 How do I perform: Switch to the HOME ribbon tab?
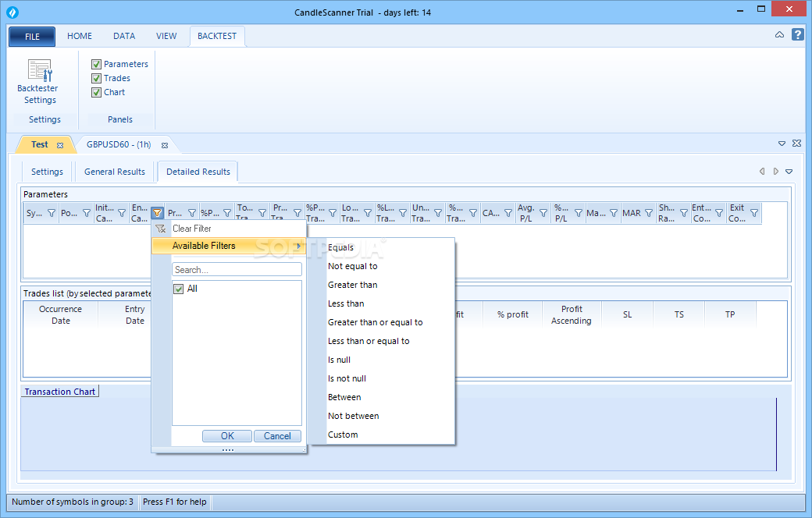80,36
